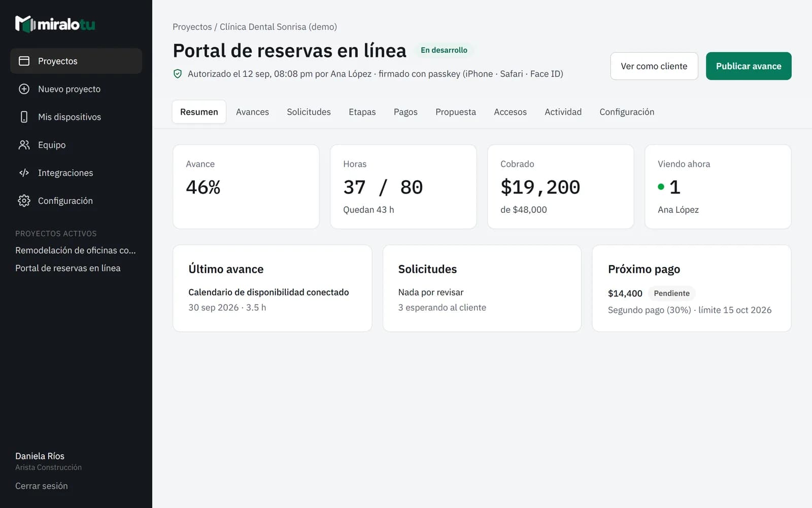Click the 46% Avance value
The width and height of the screenshot is (812, 508).
tap(203, 187)
